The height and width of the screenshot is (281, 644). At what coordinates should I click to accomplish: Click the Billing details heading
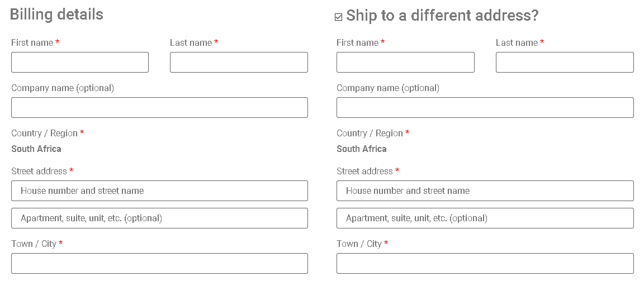(x=56, y=15)
